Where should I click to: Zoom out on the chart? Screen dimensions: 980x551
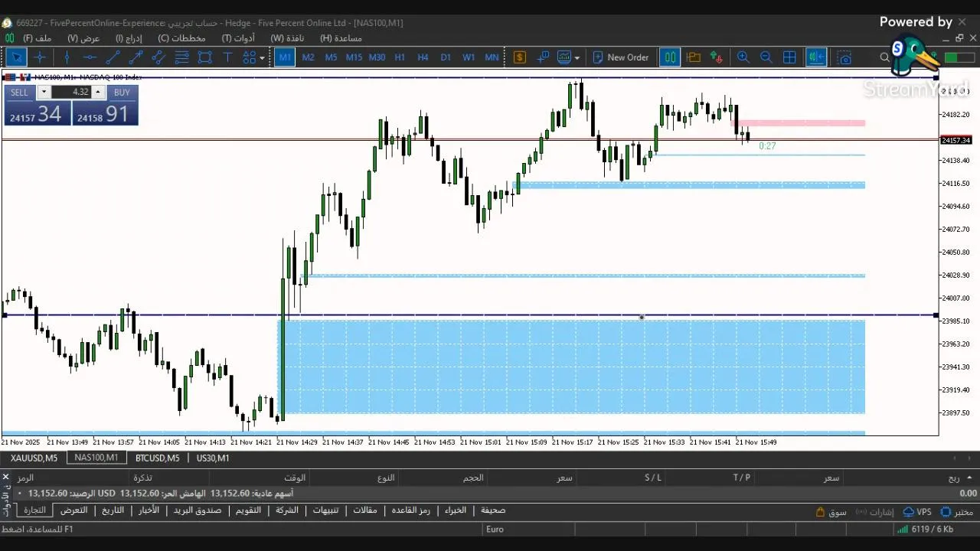point(766,57)
